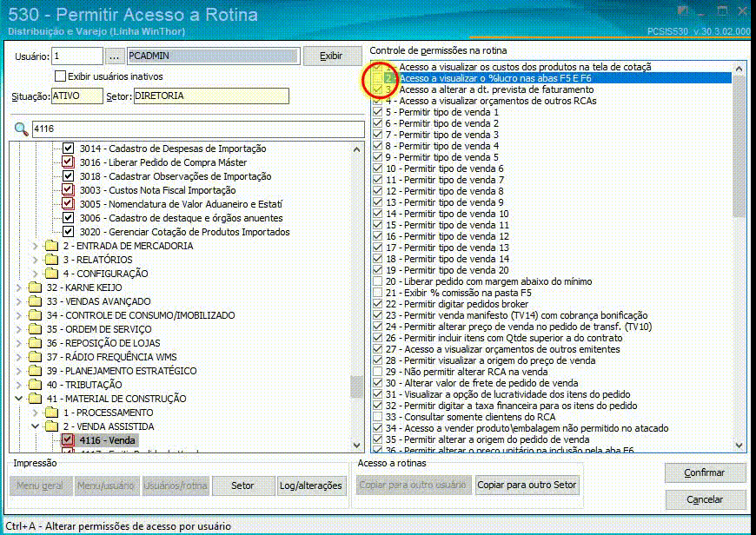Image resolution: width=756 pixels, height=535 pixels.
Task: Expand the 4 - CONFIGURAÇÃO tree node
Action: click(36, 274)
